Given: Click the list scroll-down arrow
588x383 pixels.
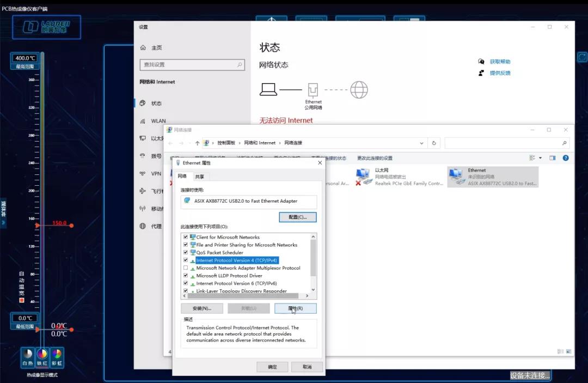Looking at the screenshot, I should click(x=313, y=290).
